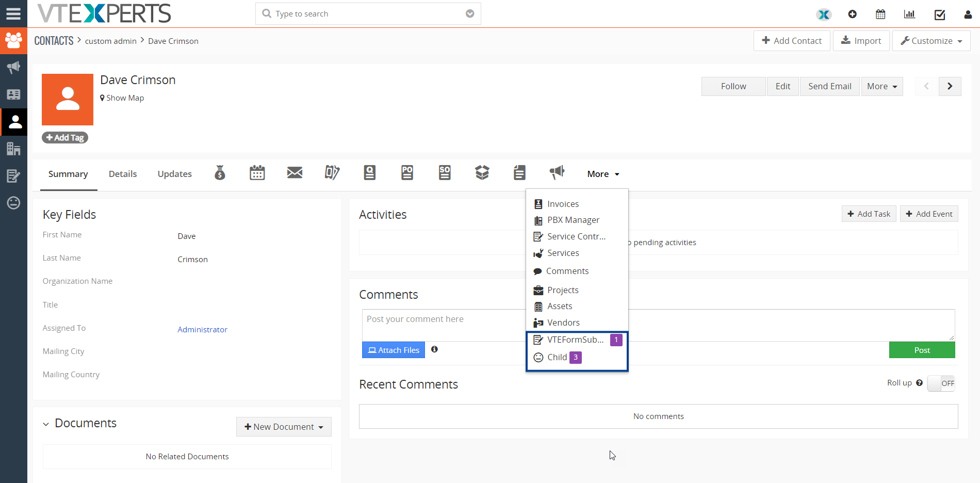Go to next record arrow

point(950,86)
